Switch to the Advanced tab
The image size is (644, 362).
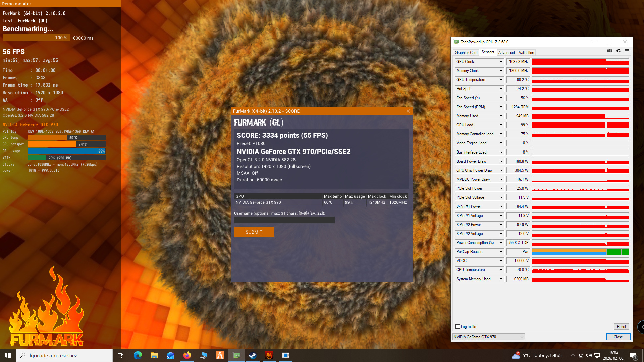pyautogui.click(x=506, y=53)
